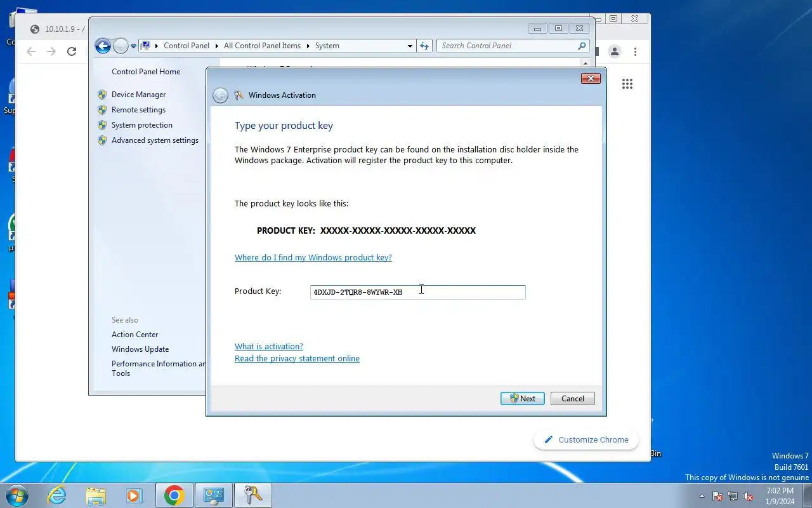
Task: Click 'Control Panel' breadcrumb in address bar
Action: (187, 46)
